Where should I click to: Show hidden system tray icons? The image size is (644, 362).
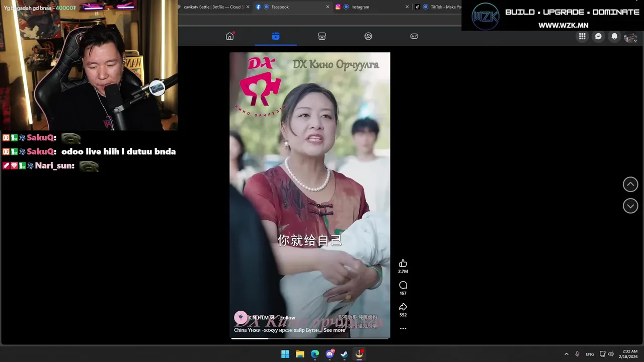tap(566, 354)
